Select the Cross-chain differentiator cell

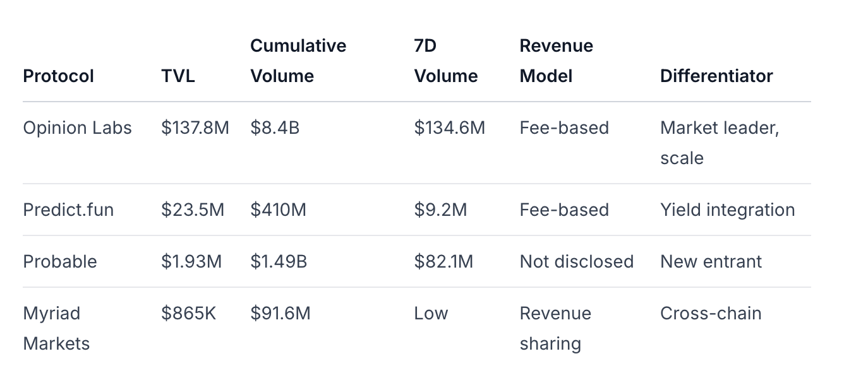(711, 314)
